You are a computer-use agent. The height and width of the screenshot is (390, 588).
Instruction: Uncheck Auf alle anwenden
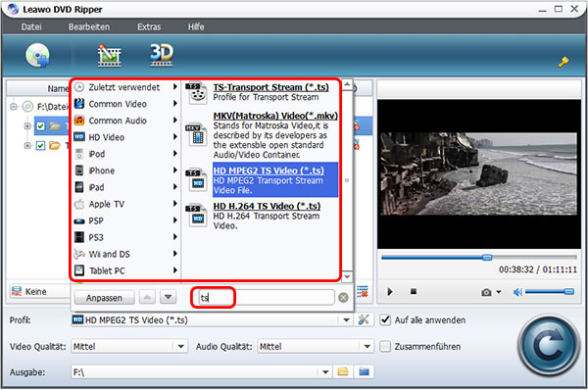385,320
